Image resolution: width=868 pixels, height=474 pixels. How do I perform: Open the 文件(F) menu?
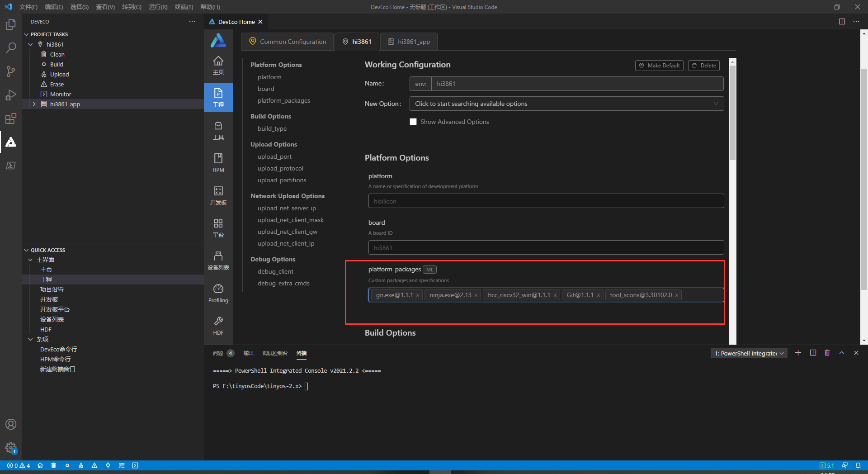click(28, 7)
